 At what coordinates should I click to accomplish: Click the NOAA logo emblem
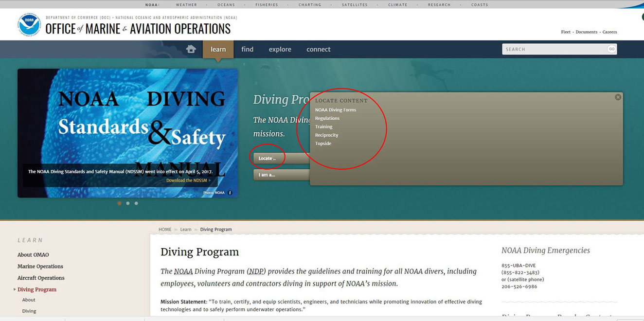[29, 25]
